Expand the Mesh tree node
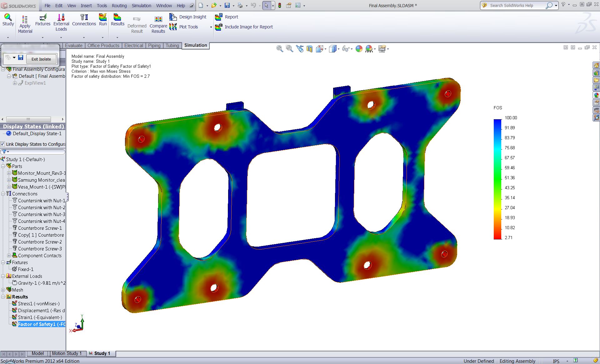 pyautogui.click(x=3, y=290)
